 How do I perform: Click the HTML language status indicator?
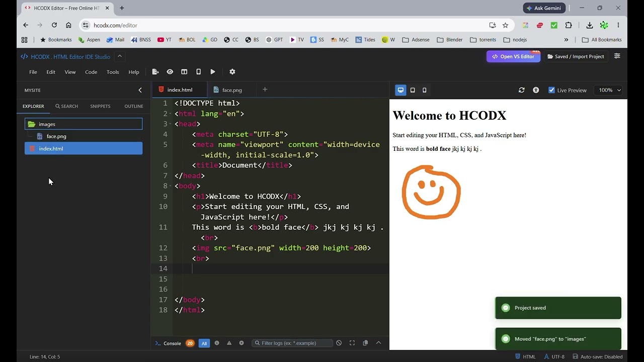point(525,357)
